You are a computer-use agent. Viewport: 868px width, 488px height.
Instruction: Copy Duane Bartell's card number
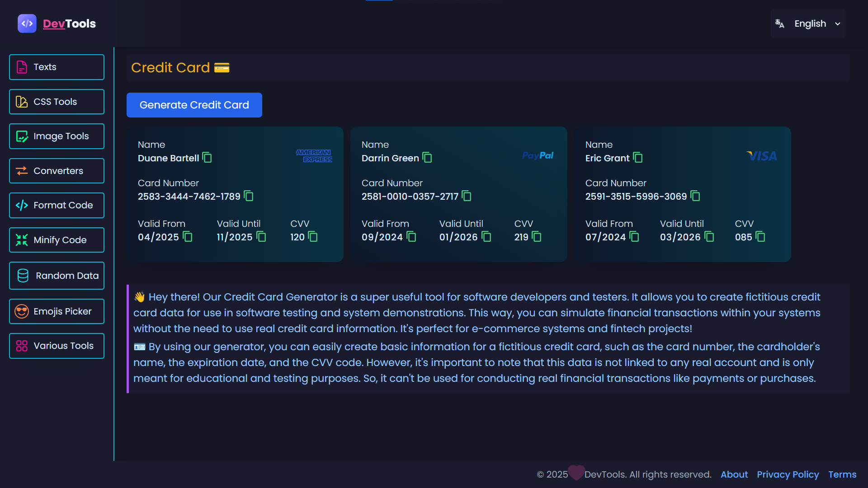[x=248, y=196]
